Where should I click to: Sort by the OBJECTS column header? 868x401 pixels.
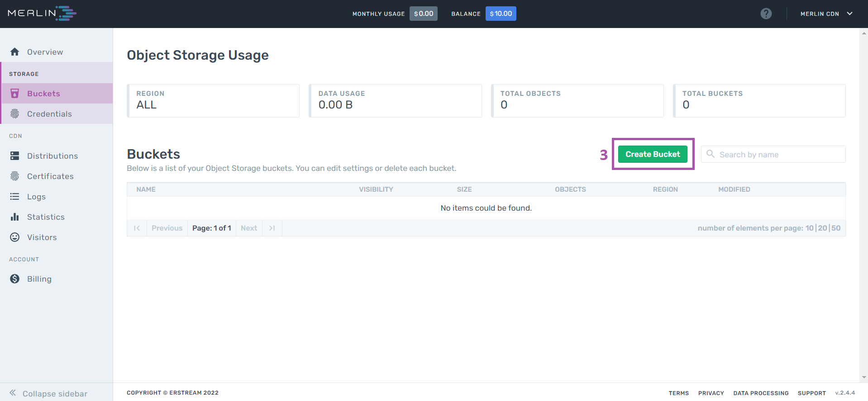coord(570,189)
